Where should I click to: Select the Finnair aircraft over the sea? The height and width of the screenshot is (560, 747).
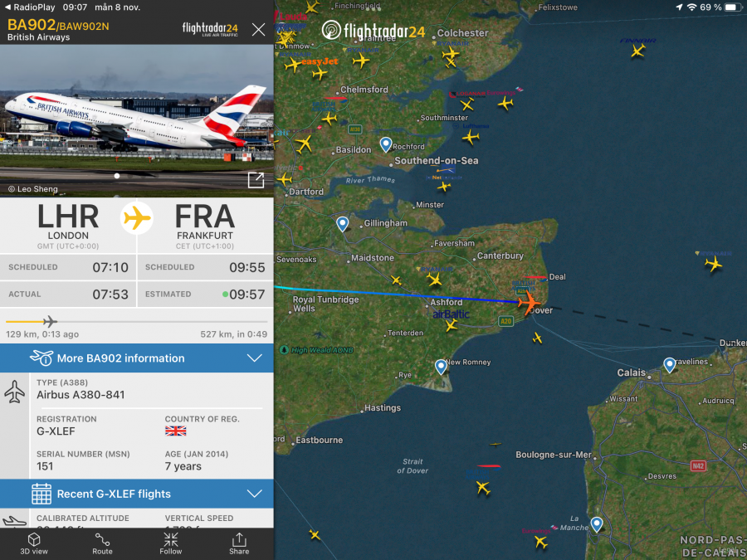click(x=638, y=50)
